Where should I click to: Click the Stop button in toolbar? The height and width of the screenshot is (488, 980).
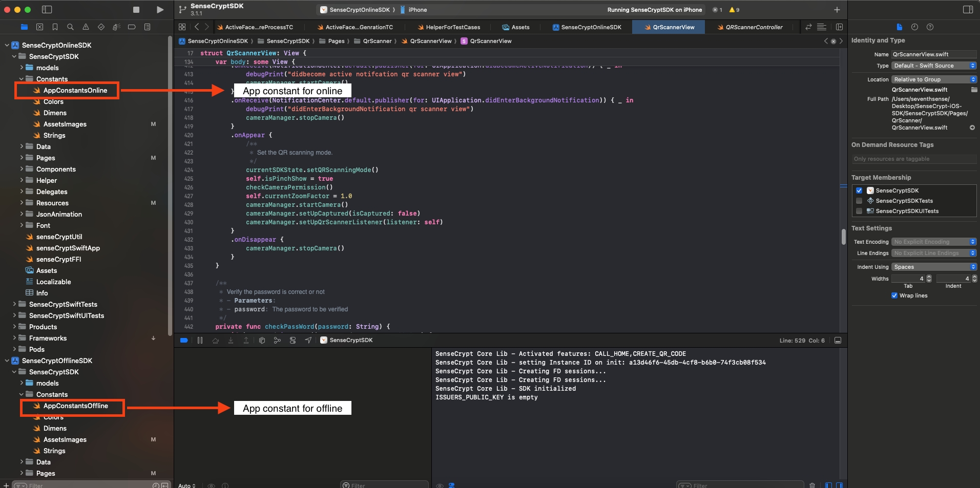136,10
